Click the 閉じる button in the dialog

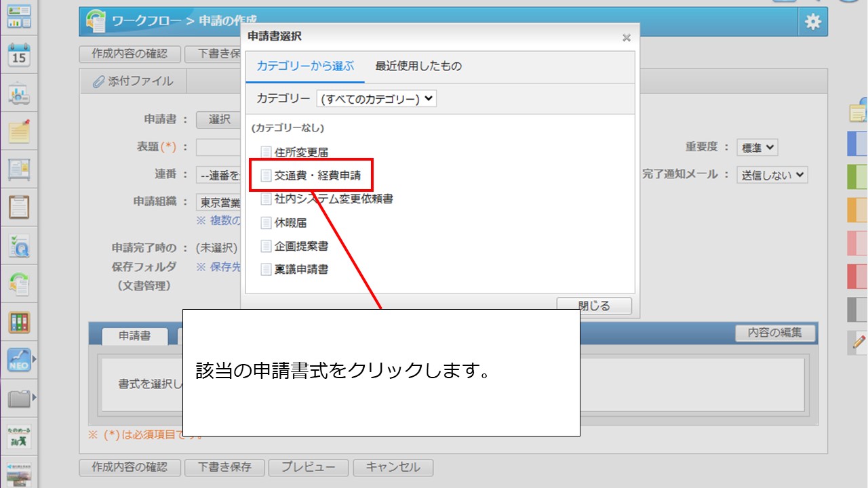pos(594,305)
